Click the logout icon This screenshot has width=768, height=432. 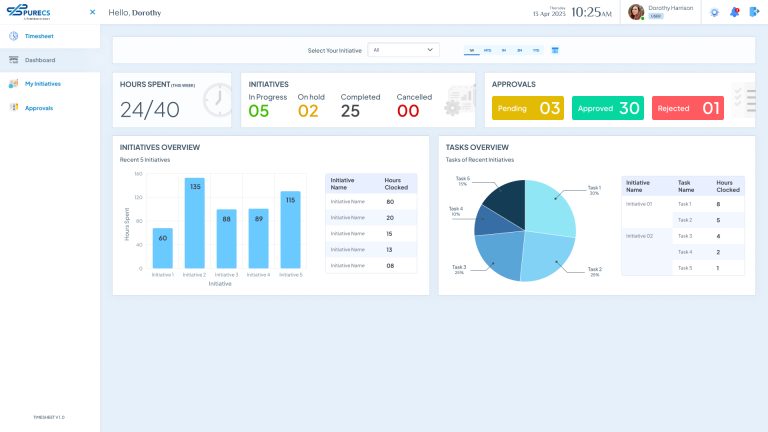(753, 12)
